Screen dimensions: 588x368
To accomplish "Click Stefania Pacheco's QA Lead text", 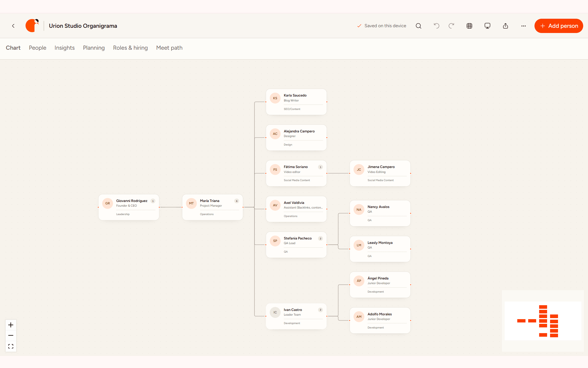I will (289, 243).
